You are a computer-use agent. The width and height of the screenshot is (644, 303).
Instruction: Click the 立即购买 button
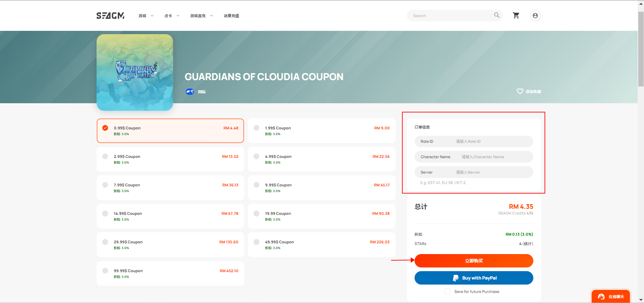tap(474, 261)
